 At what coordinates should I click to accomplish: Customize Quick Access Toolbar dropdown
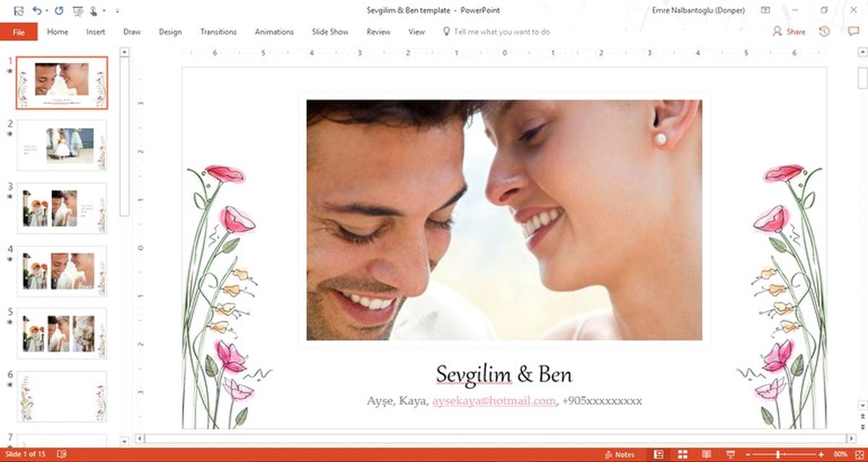coord(118,12)
